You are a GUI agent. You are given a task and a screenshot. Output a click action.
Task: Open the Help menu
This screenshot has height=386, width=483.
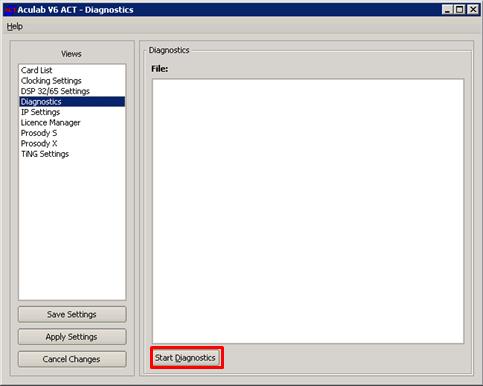[15, 26]
